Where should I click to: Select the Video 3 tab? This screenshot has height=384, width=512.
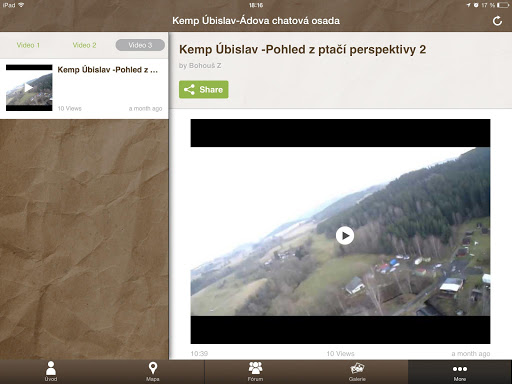point(140,45)
